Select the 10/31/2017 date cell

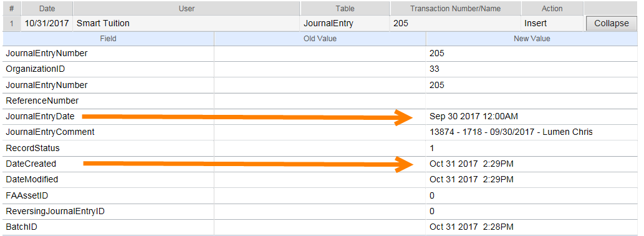tap(47, 24)
